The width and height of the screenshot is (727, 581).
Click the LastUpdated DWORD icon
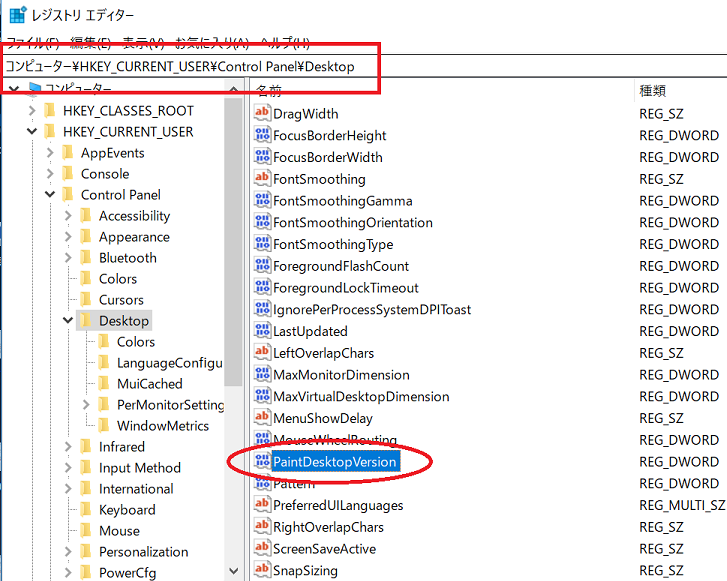262,331
